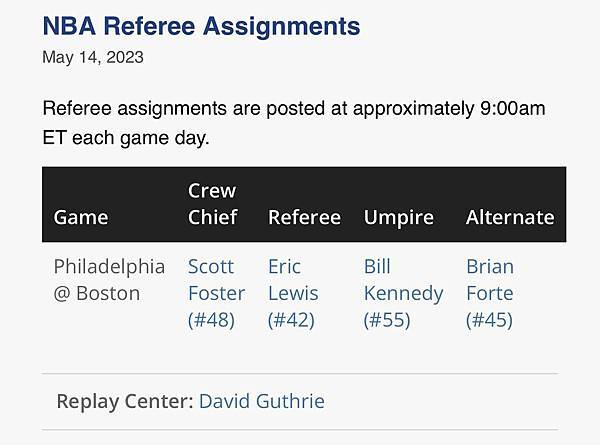Click the Replay Center label

124,401
